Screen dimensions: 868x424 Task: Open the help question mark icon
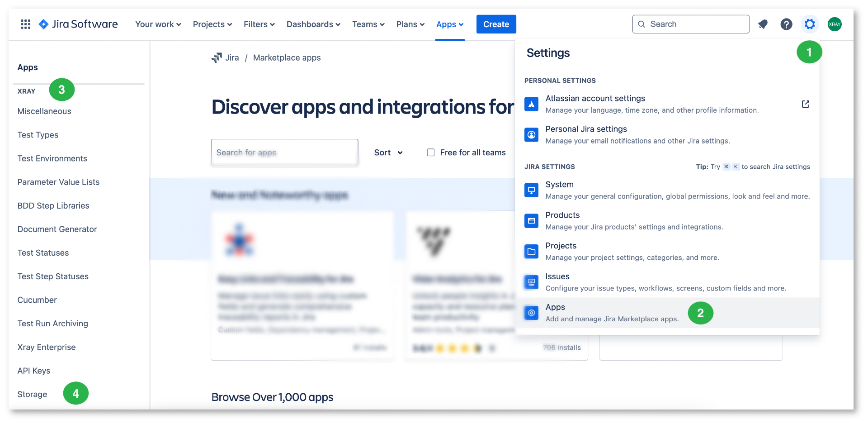786,24
